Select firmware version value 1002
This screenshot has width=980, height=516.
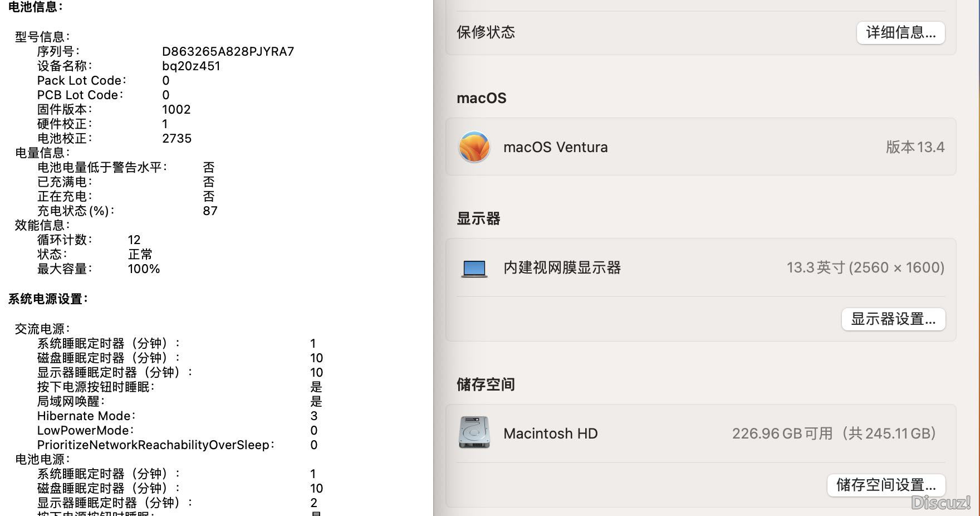pyautogui.click(x=176, y=109)
